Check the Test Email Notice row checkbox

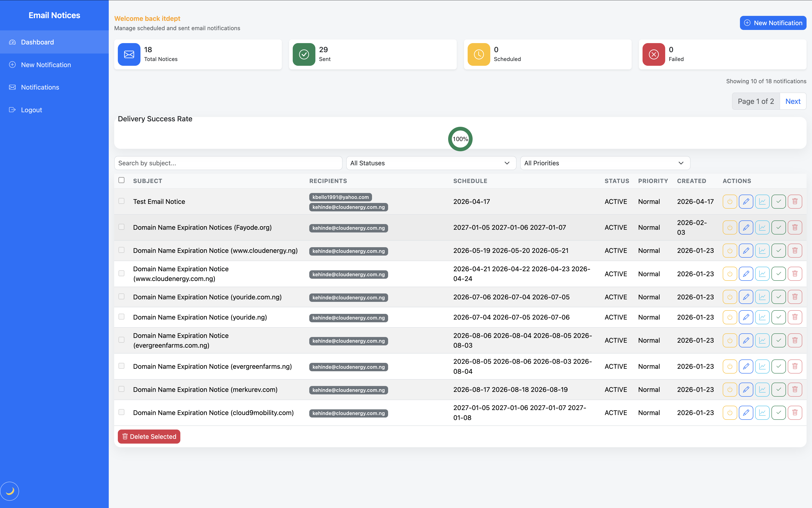point(121,201)
